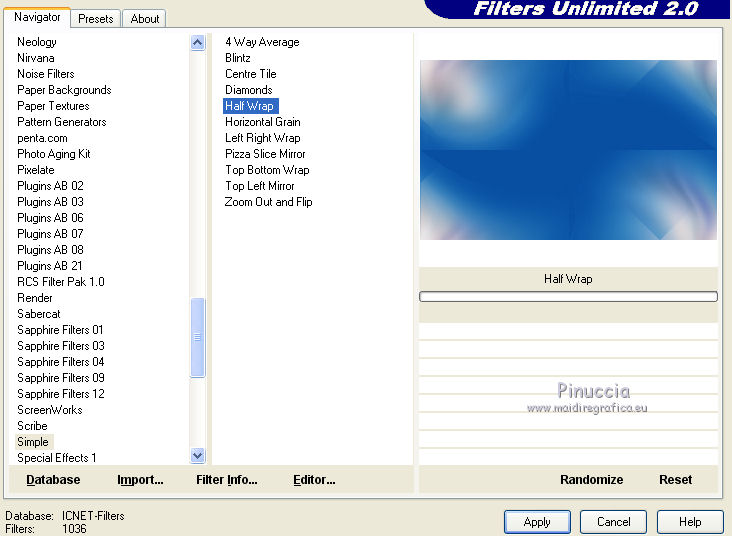This screenshot has width=732, height=536.
Task: Open the filter Editor...
Action: tap(314, 480)
